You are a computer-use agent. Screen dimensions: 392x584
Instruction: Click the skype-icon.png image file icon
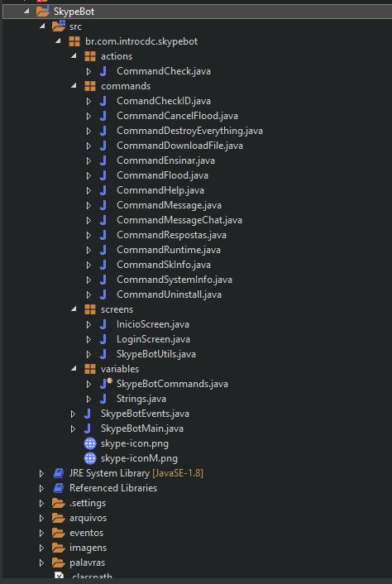90,443
